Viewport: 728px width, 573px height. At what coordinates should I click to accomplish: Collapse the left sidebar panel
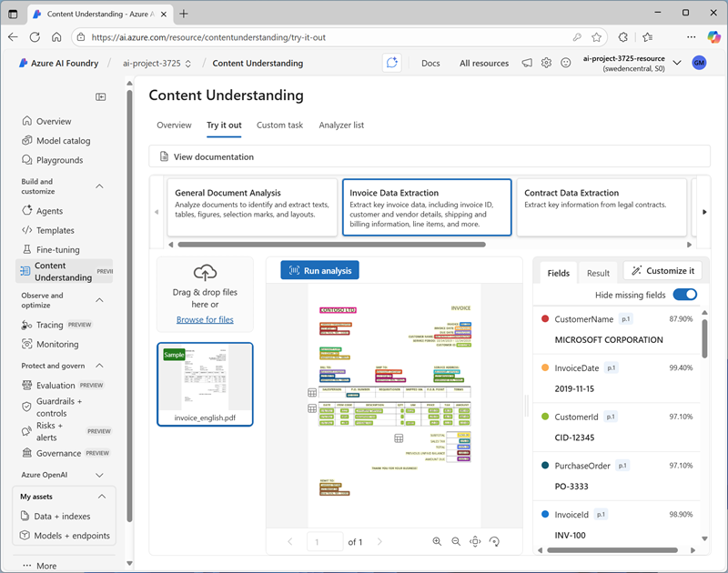click(x=101, y=96)
